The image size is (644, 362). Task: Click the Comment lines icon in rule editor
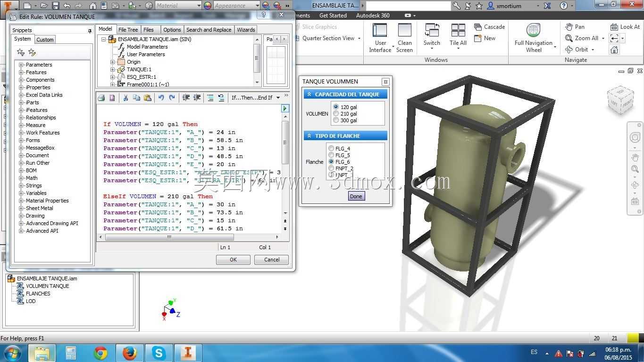pyautogui.click(x=210, y=98)
